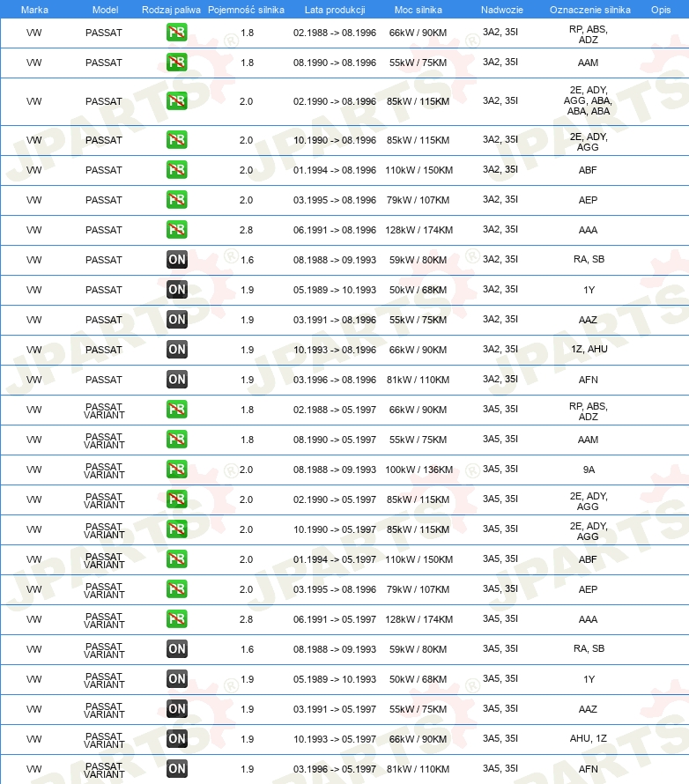Select the '2.8' capacity cell in PASSAT VARIANT row
The image size is (689, 784).
coord(246,619)
